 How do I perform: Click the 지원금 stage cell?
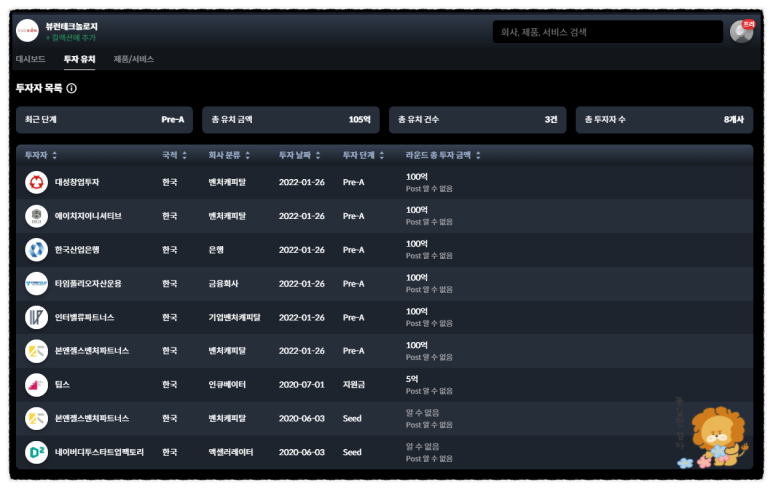(354, 384)
